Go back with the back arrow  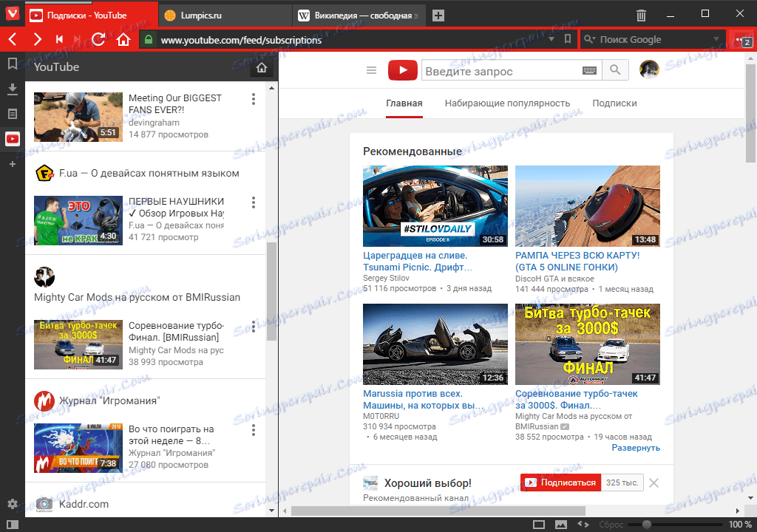tap(13, 40)
